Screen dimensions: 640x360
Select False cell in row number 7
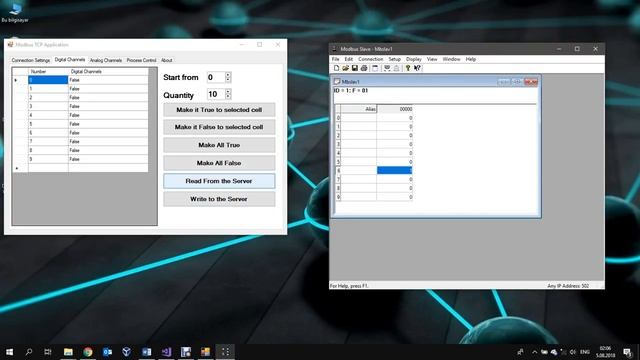(108, 141)
